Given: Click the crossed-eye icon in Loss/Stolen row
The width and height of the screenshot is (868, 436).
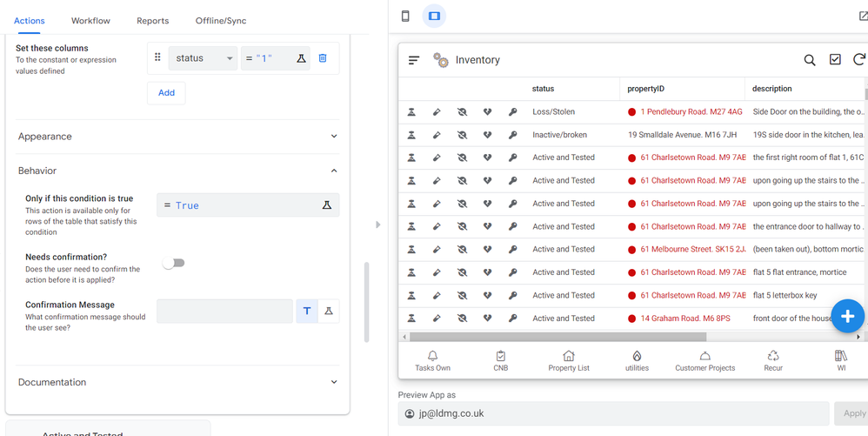Looking at the screenshot, I should (462, 112).
